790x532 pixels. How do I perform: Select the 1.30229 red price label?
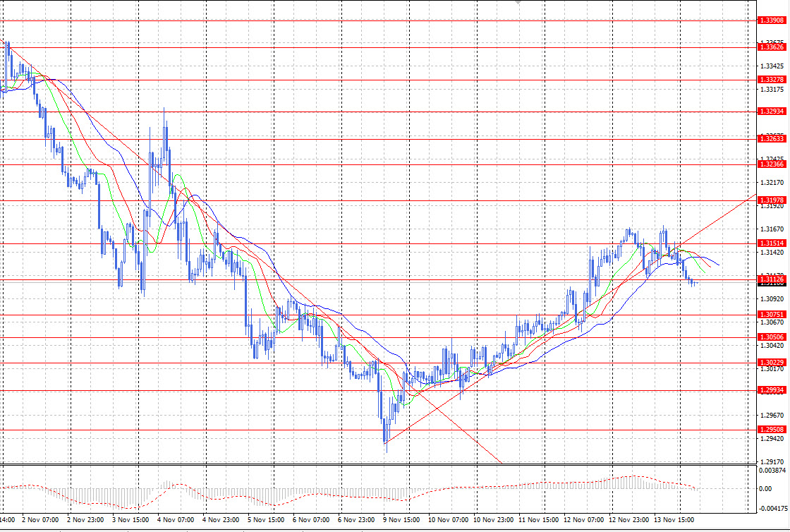pyautogui.click(x=772, y=363)
